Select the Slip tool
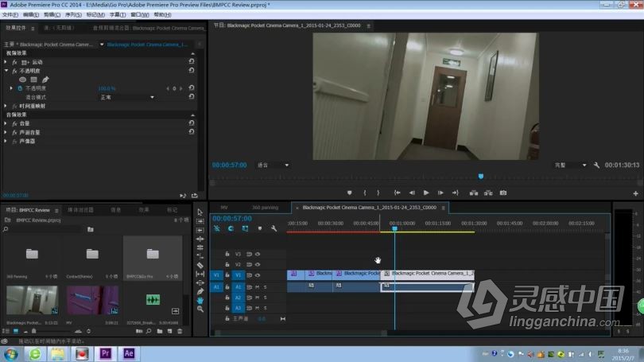Screen dimensions: 644x362 coord(200,274)
